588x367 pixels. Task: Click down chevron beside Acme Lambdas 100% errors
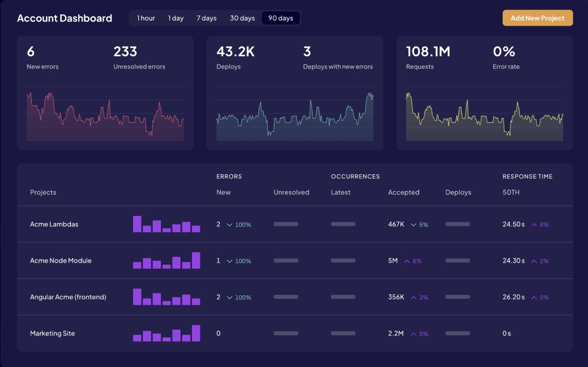tap(229, 225)
